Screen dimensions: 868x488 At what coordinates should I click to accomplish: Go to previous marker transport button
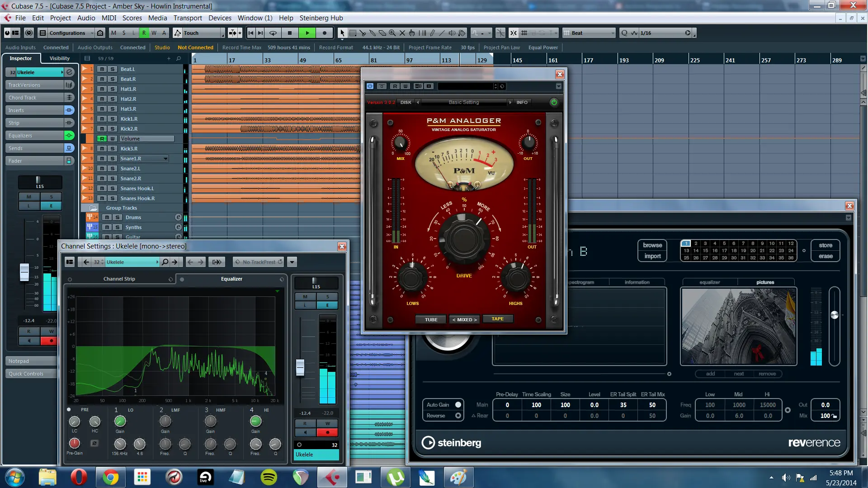point(251,33)
